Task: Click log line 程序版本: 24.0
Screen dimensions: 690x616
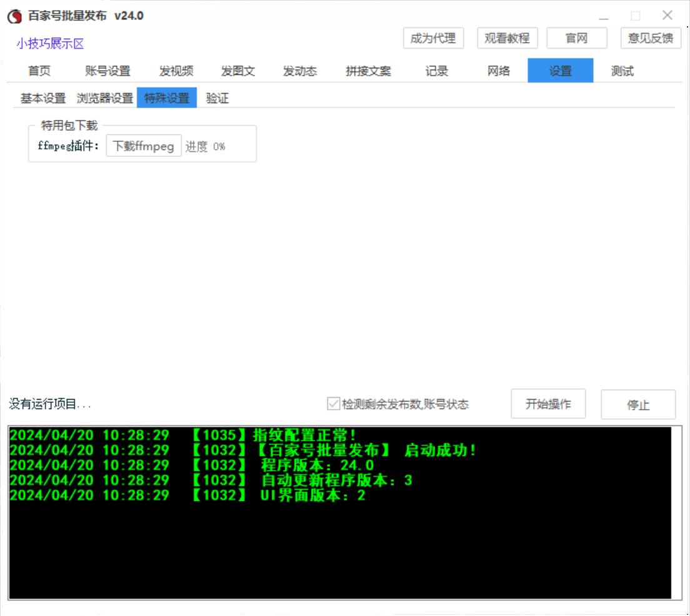Action: pos(192,465)
